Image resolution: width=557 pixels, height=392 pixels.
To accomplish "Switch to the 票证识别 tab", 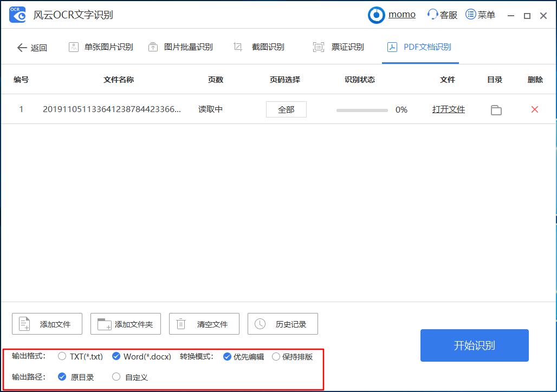I will [x=331, y=47].
